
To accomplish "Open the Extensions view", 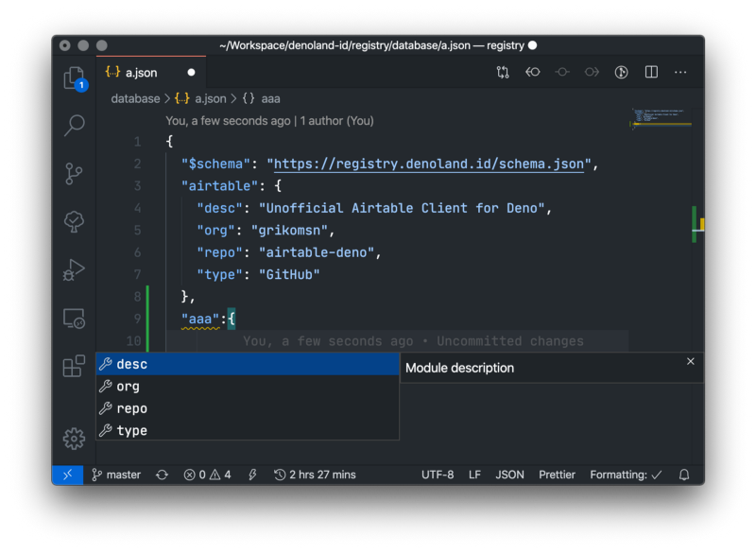I will point(74,367).
